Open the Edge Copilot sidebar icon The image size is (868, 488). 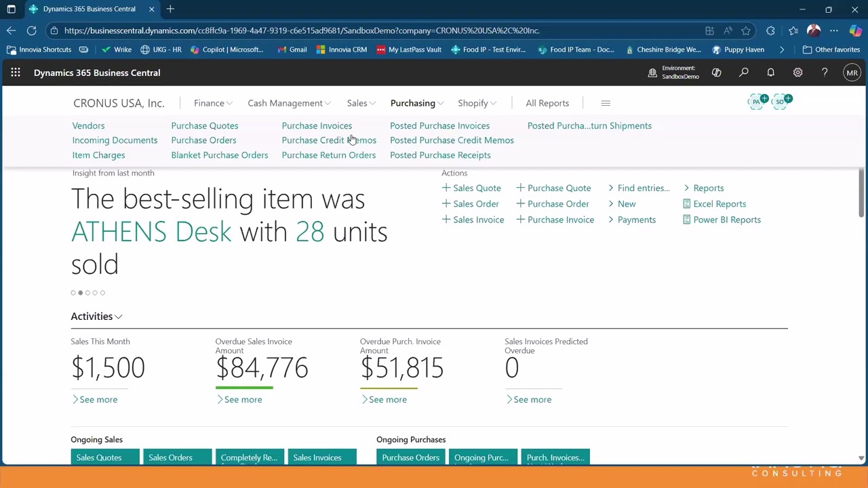click(856, 30)
